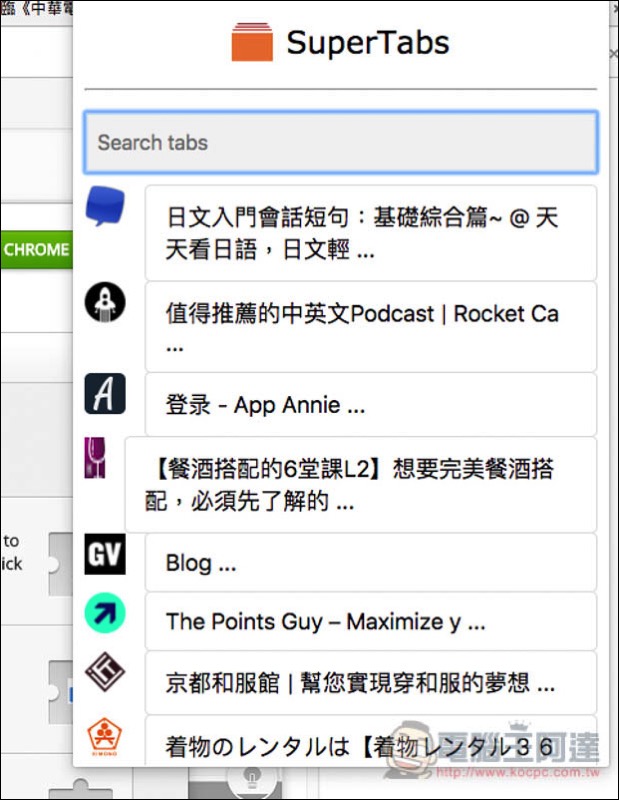This screenshot has width=619, height=800.
Task: Click the blue speech bubble favicon
Action: pos(105,206)
